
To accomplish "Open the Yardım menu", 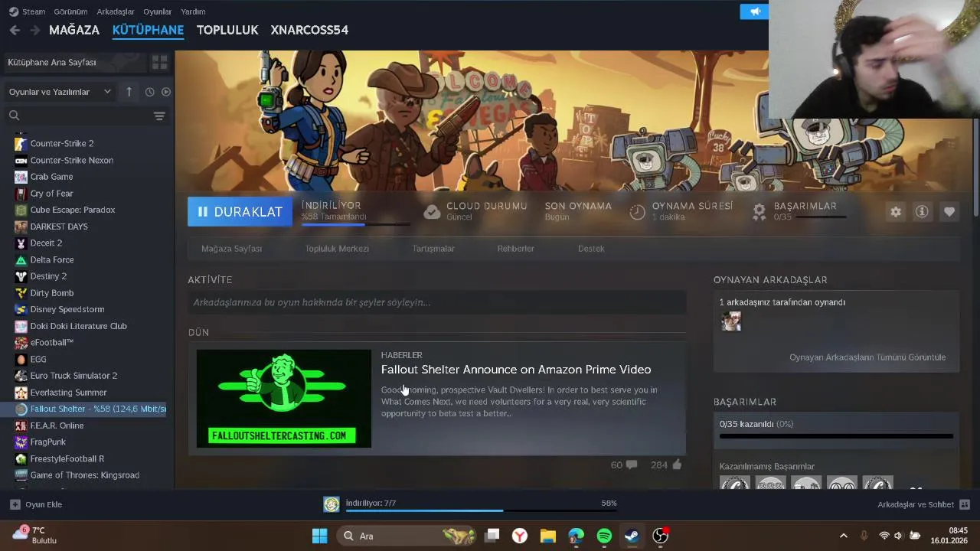I will click(x=193, y=11).
